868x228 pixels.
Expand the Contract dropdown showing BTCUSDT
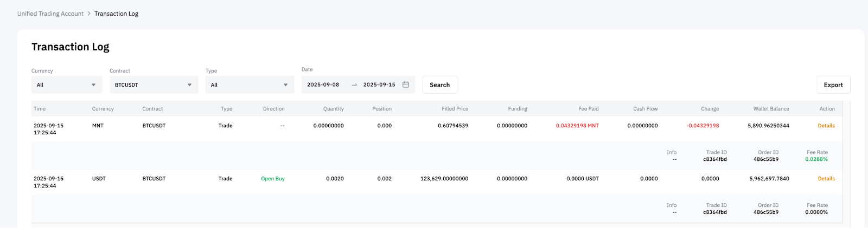pyautogui.click(x=154, y=85)
